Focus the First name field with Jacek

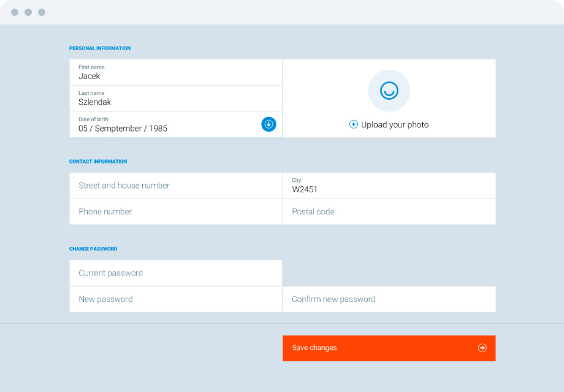(176, 72)
